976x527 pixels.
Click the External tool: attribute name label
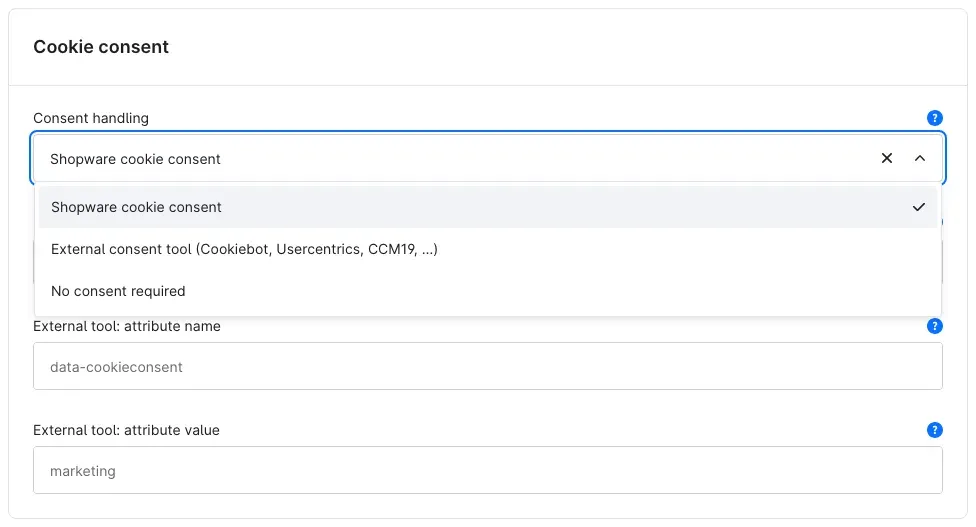[127, 326]
